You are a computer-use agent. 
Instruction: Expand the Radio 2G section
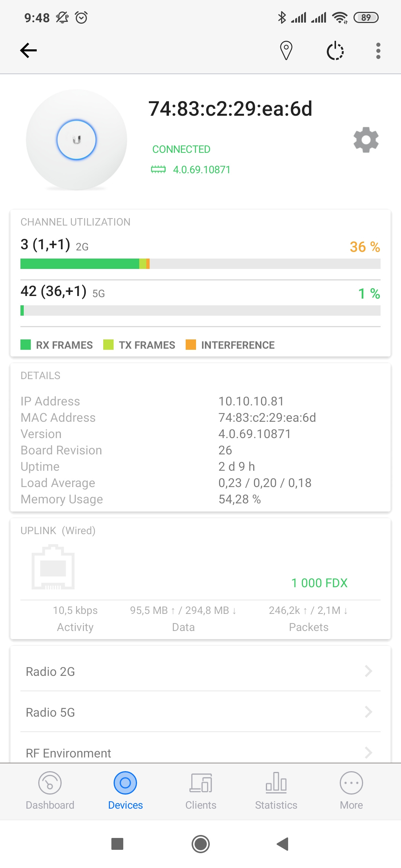click(200, 671)
